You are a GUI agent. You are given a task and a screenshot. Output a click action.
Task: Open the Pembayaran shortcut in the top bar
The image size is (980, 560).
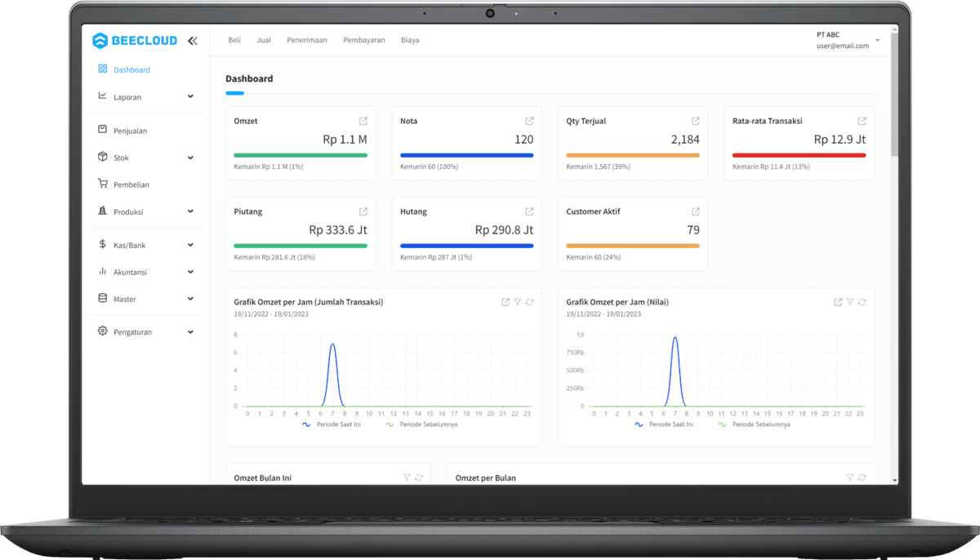pos(364,40)
